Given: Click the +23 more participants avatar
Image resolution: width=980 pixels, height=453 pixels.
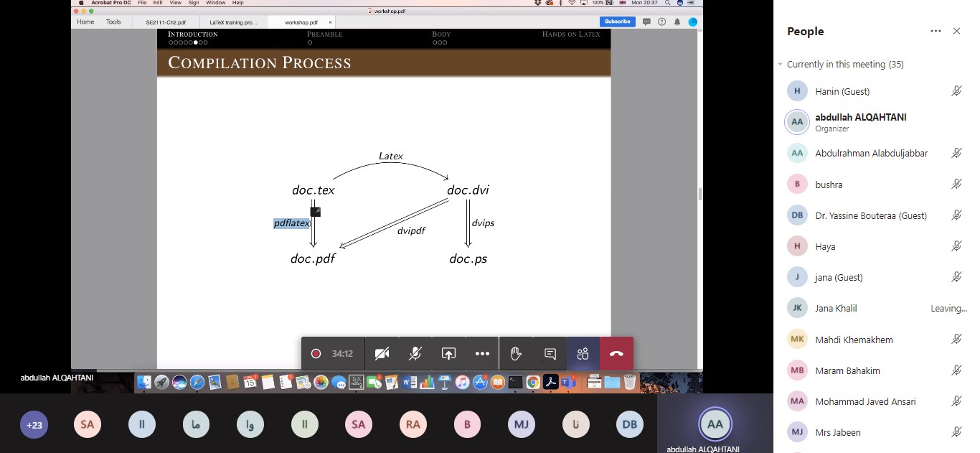Looking at the screenshot, I should pyautogui.click(x=34, y=424).
